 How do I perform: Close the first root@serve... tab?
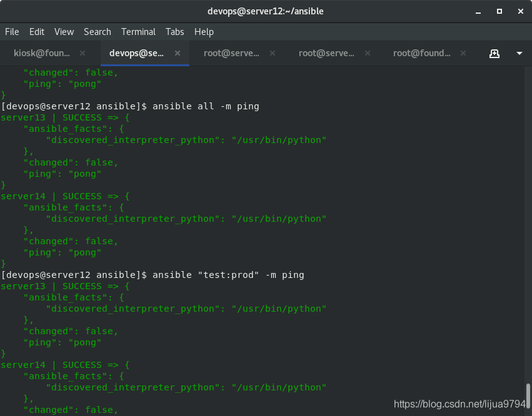point(273,53)
